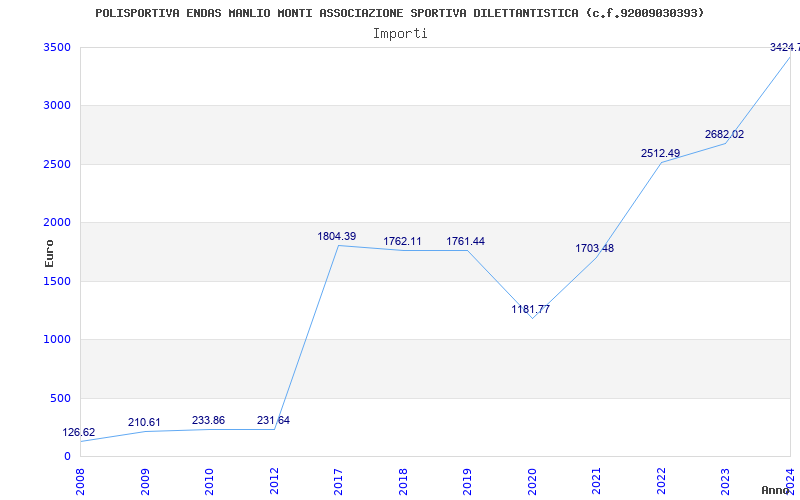Click the 2000 y-axis tick label

coord(57,222)
